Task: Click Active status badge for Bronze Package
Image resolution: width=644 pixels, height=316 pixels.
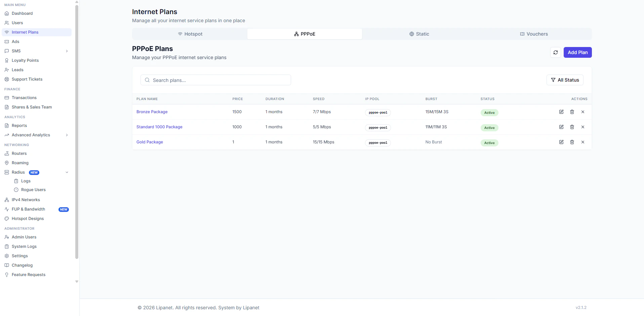Action: click(x=489, y=113)
